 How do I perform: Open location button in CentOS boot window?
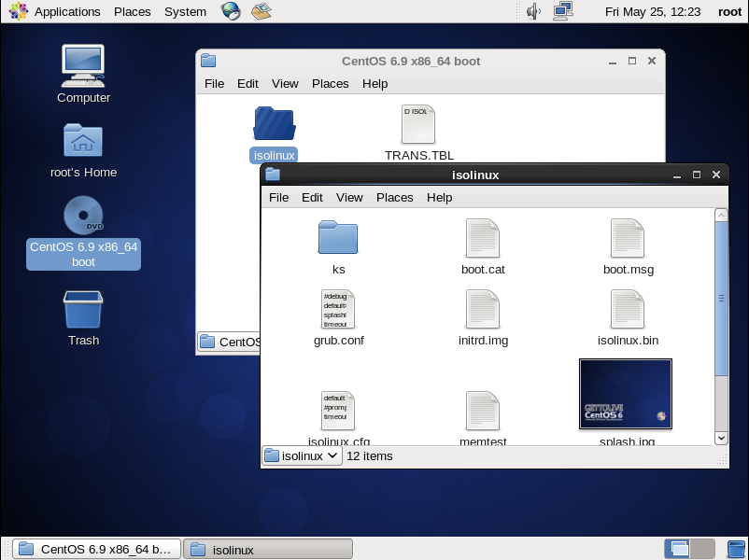tap(230, 342)
